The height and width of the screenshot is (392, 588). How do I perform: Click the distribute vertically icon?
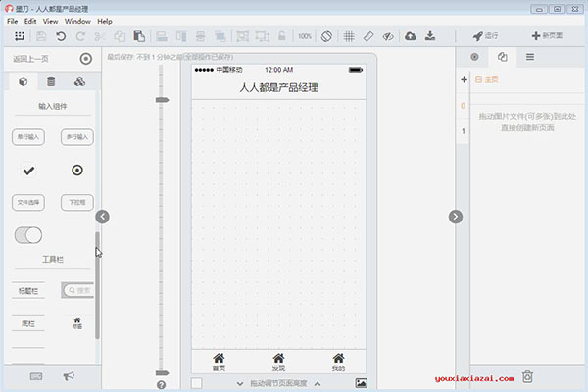[x=201, y=36]
